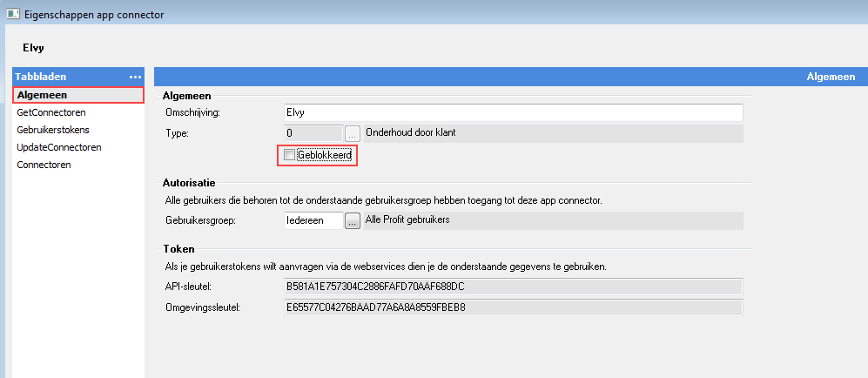Click the window icon in title bar
Image resolution: width=868 pixels, height=378 pixels.
tap(13, 15)
